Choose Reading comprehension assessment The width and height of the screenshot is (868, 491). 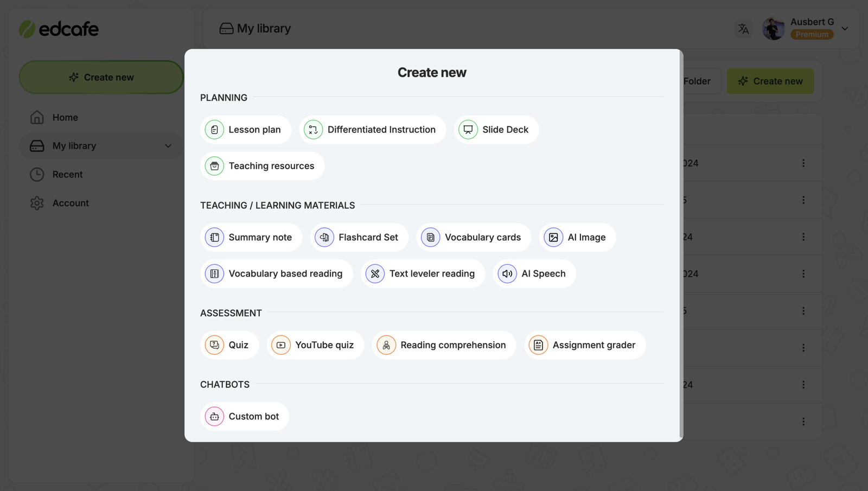tap(444, 345)
